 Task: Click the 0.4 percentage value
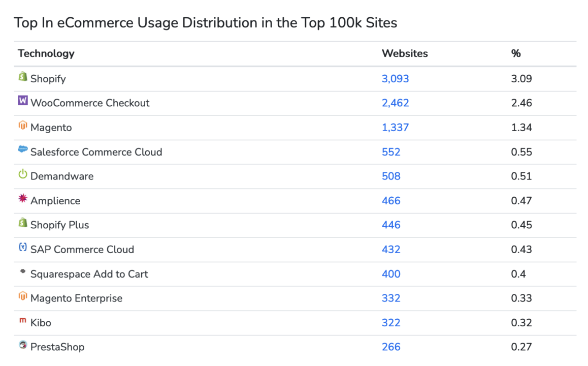(518, 274)
